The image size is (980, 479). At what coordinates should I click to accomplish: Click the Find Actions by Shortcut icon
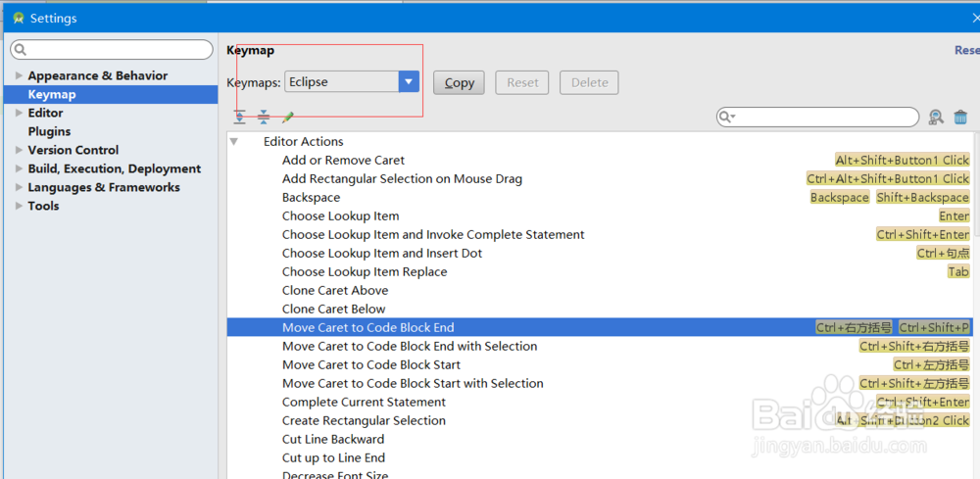(936, 118)
